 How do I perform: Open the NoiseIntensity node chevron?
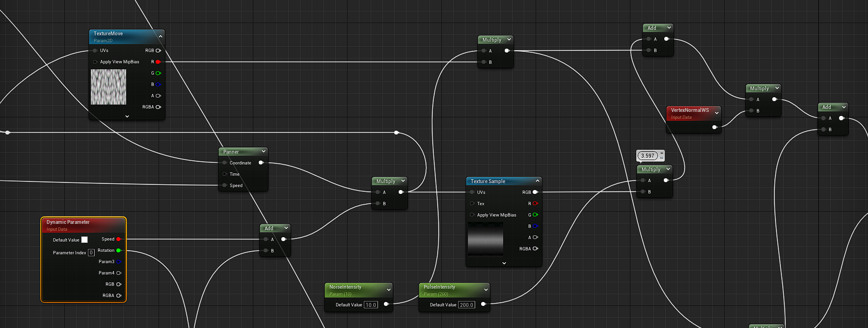[388, 290]
